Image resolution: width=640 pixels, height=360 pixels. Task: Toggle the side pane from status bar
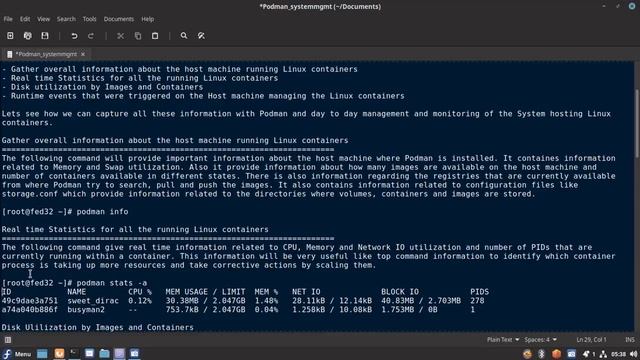tap(8, 340)
